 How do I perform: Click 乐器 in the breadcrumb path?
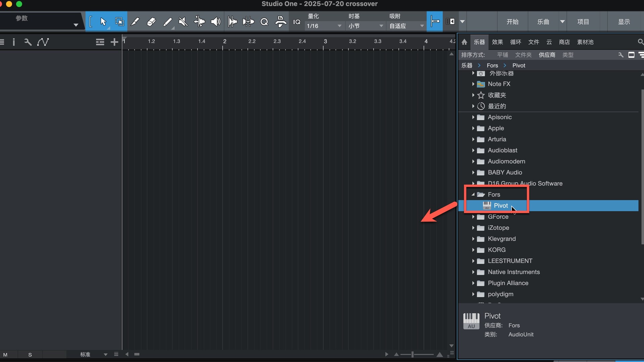coord(467,65)
